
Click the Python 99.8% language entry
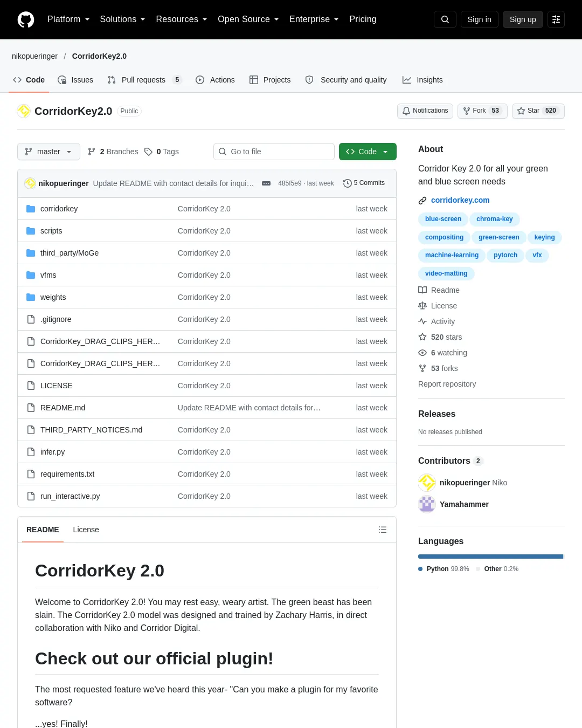pyautogui.click(x=444, y=569)
